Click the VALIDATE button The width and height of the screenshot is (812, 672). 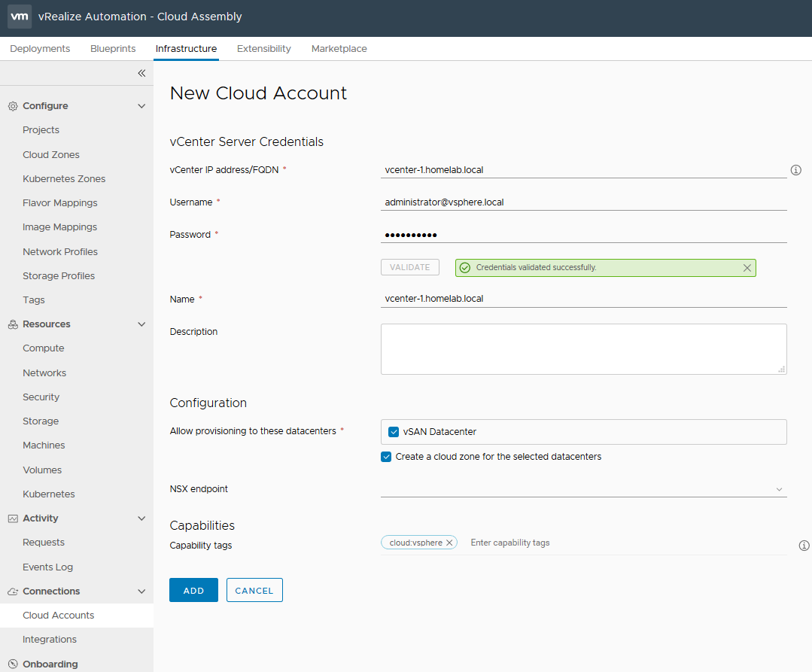tap(409, 267)
